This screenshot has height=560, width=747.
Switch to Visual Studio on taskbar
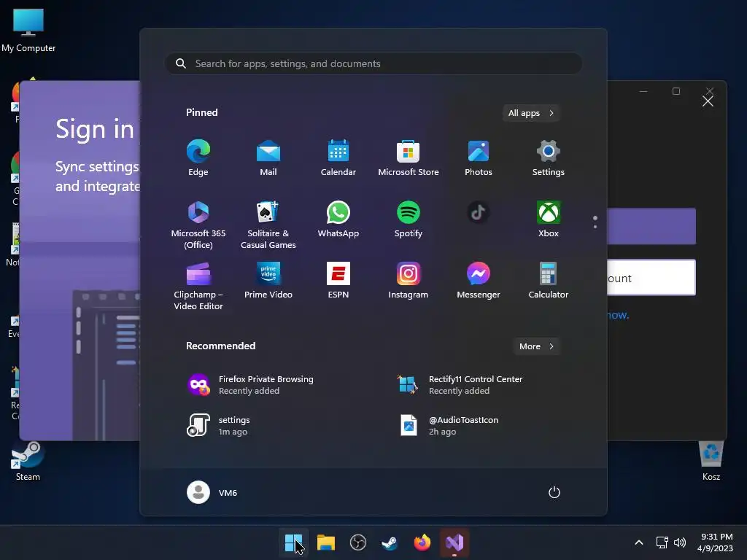pyautogui.click(x=454, y=542)
